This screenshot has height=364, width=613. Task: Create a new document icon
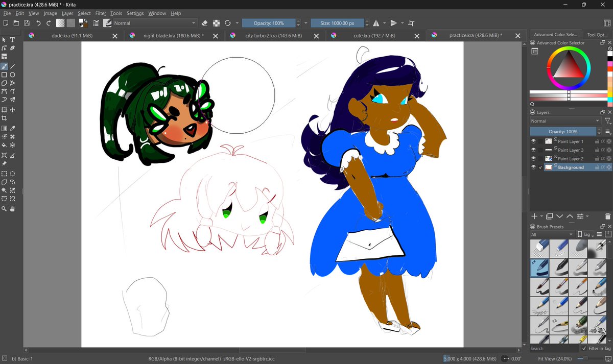6,23
